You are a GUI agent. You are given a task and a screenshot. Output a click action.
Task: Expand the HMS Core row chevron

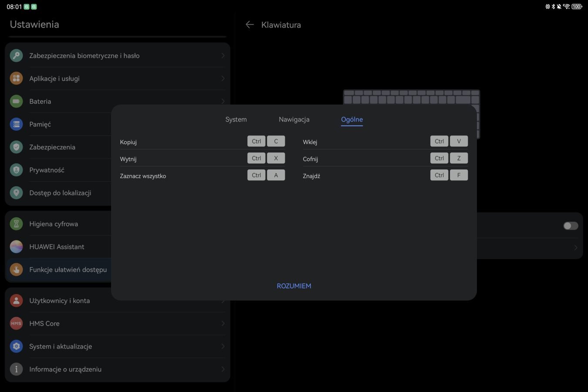pos(223,324)
